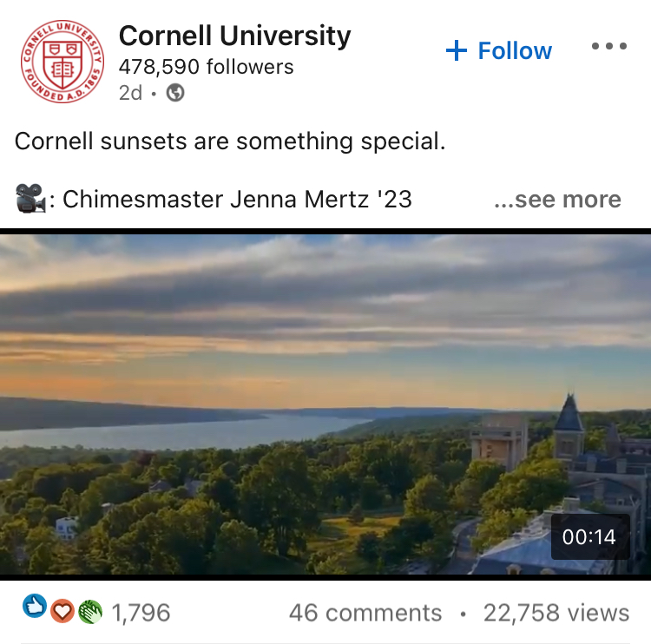
Task: Click the 478,590 followers text
Action: click(x=206, y=66)
